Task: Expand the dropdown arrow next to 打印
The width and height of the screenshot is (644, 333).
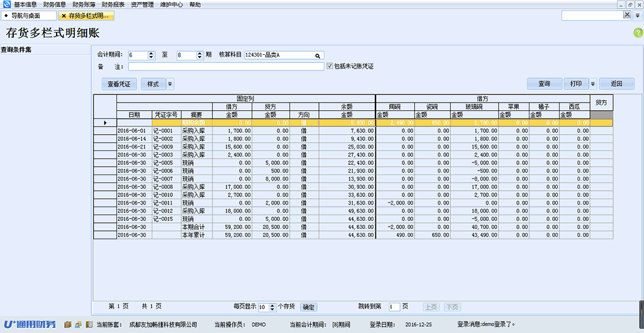Action: coord(592,84)
